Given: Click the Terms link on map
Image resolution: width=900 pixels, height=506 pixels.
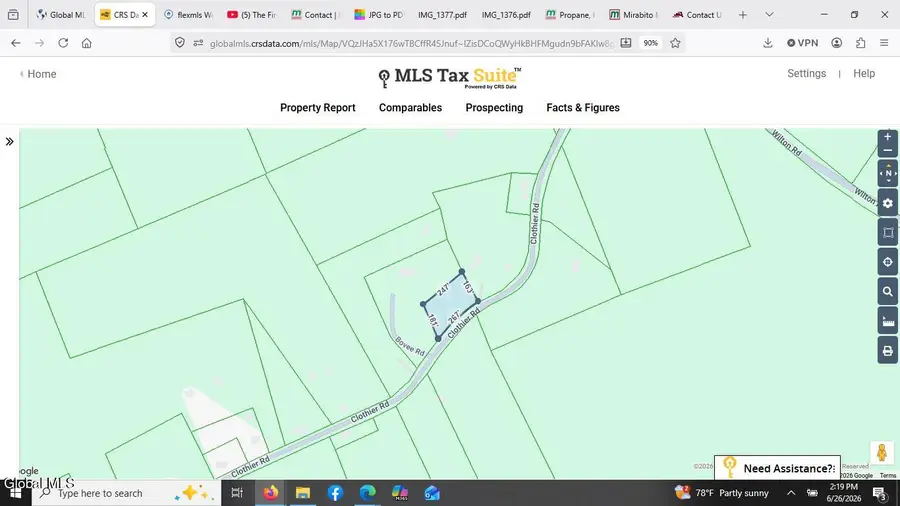Looking at the screenshot, I should 887,476.
